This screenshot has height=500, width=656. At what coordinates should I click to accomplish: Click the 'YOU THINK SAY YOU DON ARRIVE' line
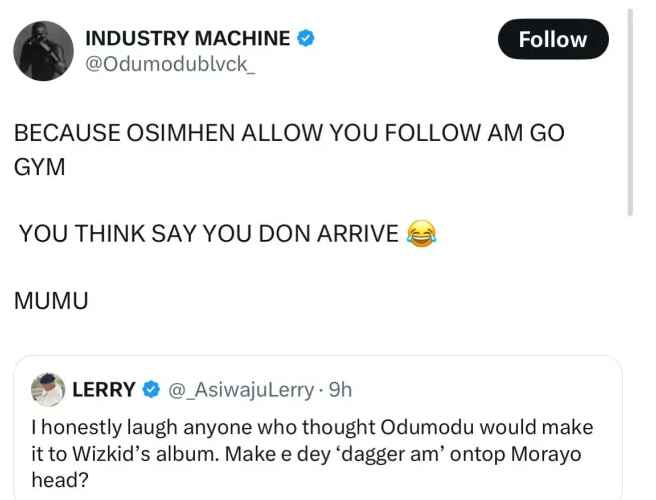coord(209,233)
